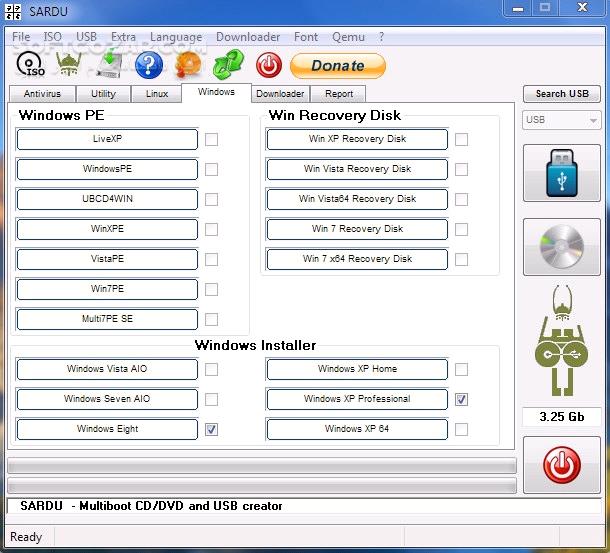Toggle the Win7PE checkbox
Viewport: 610px width, 553px height.
point(211,289)
